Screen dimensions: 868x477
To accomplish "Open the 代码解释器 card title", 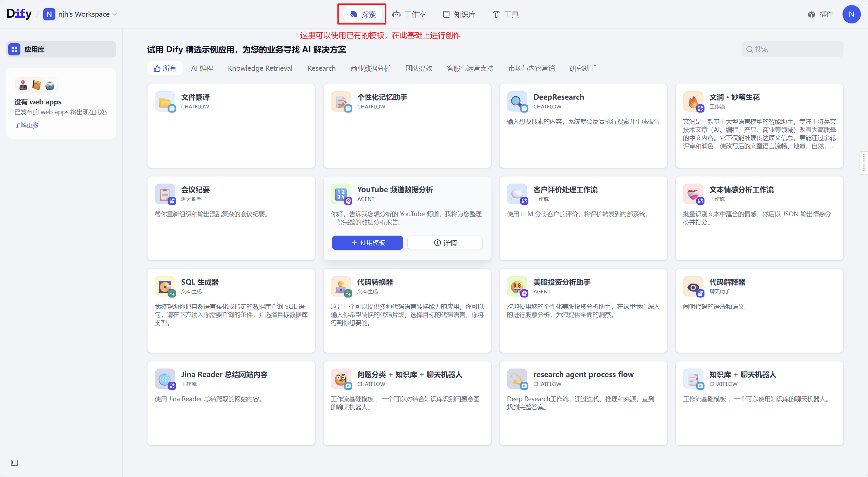I will coord(727,282).
